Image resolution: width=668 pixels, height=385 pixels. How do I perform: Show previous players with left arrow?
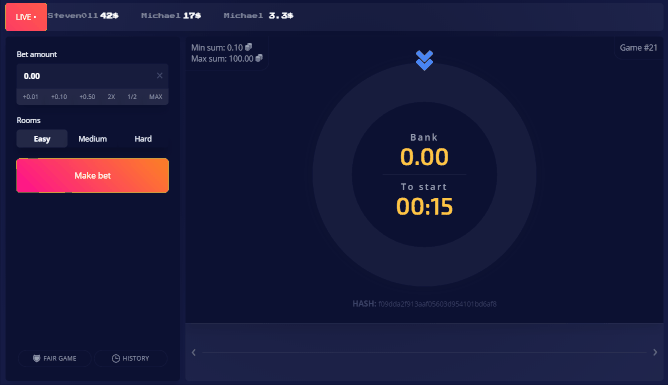194,352
